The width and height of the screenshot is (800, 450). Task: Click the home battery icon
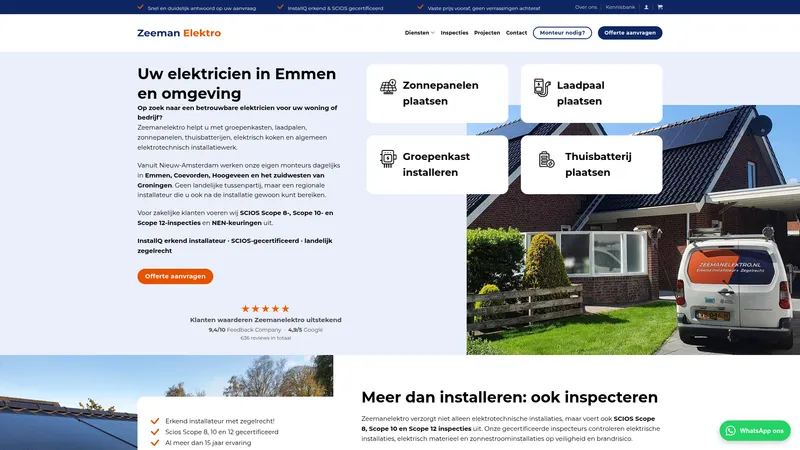point(546,159)
